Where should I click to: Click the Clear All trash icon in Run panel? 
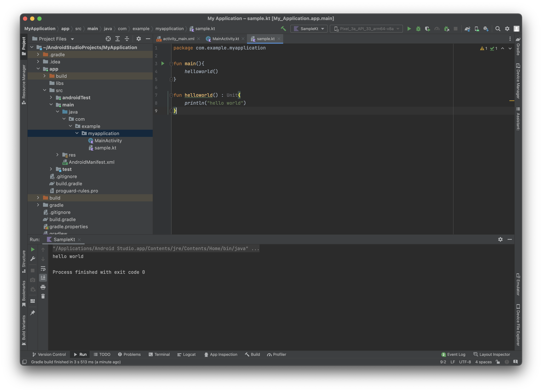(x=43, y=296)
